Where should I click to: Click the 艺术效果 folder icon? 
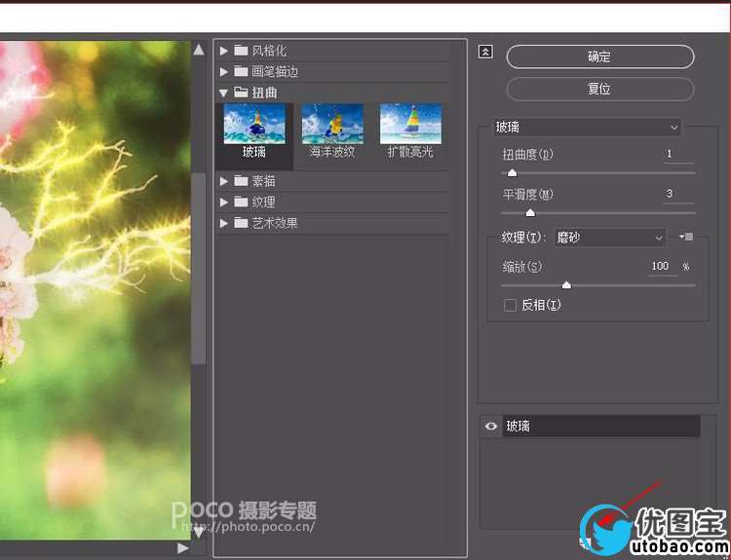241,223
